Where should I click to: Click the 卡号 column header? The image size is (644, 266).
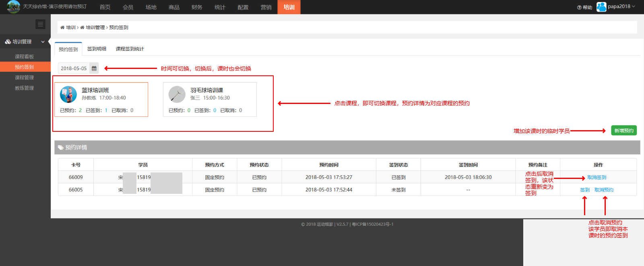tap(76, 165)
